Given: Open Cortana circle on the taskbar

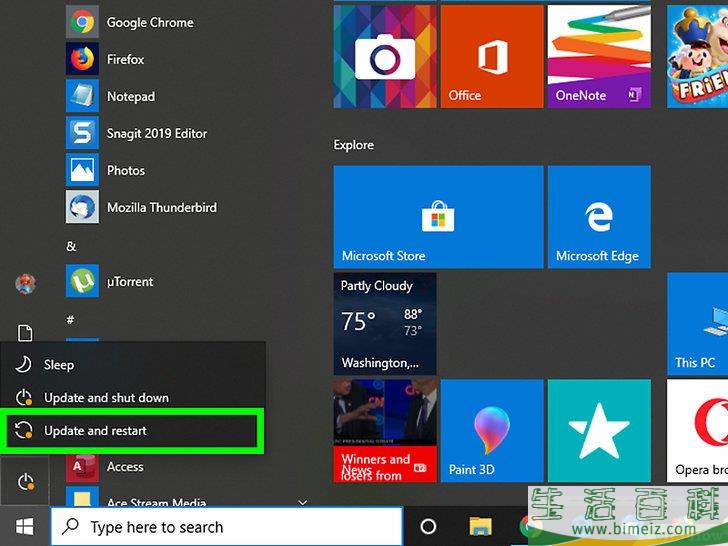Looking at the screenshot, I should point(428,526).
